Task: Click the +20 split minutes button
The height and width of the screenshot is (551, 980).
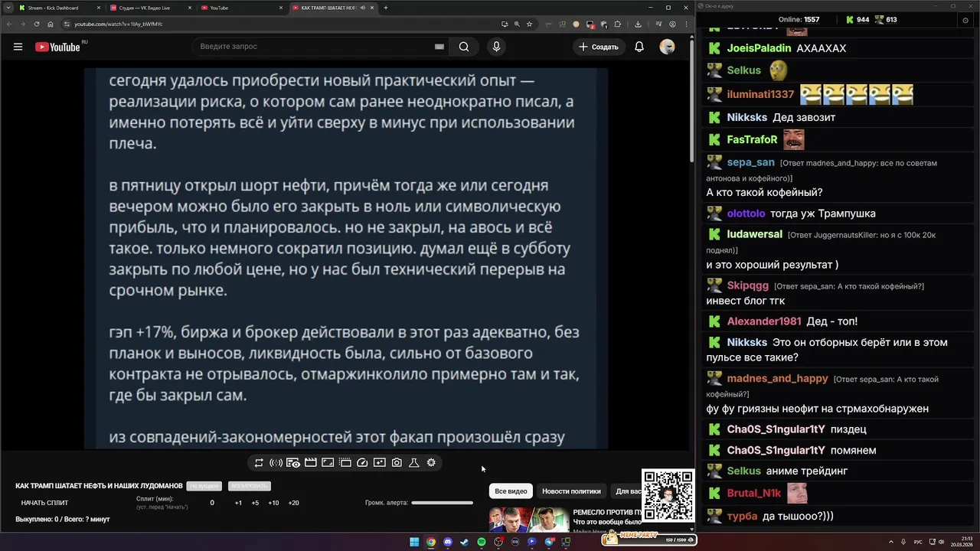Action: tap(293, 503)
